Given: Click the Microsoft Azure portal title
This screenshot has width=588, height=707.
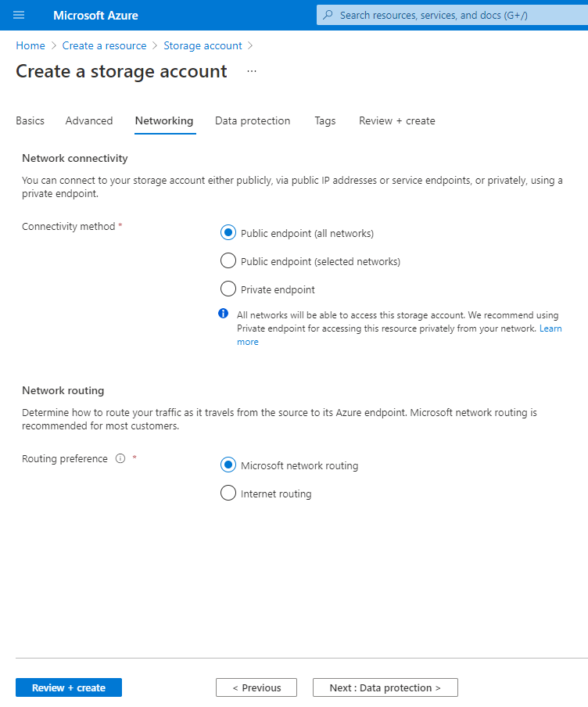Looking at the screenshot, I should coord(95,16).
